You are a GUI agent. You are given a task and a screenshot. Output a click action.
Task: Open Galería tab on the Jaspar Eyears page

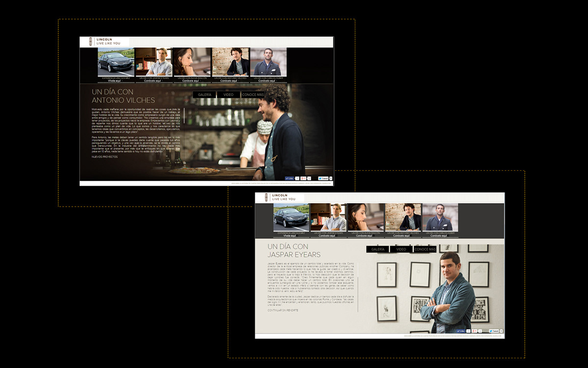coord(378,249)
